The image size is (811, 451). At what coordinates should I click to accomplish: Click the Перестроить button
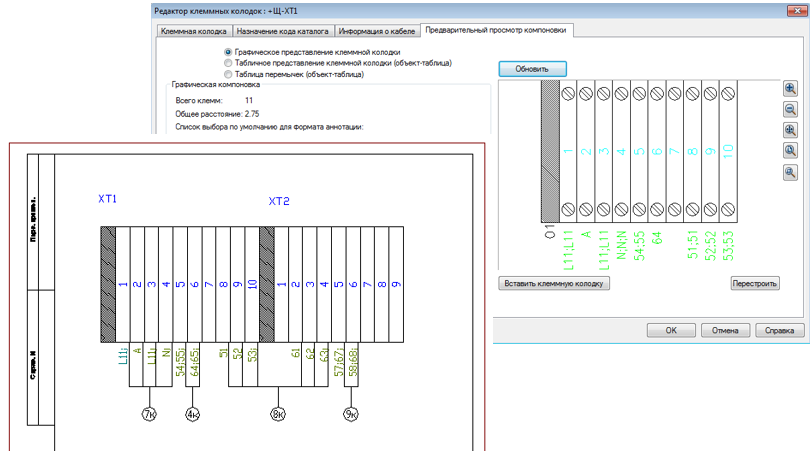point(755,283)
